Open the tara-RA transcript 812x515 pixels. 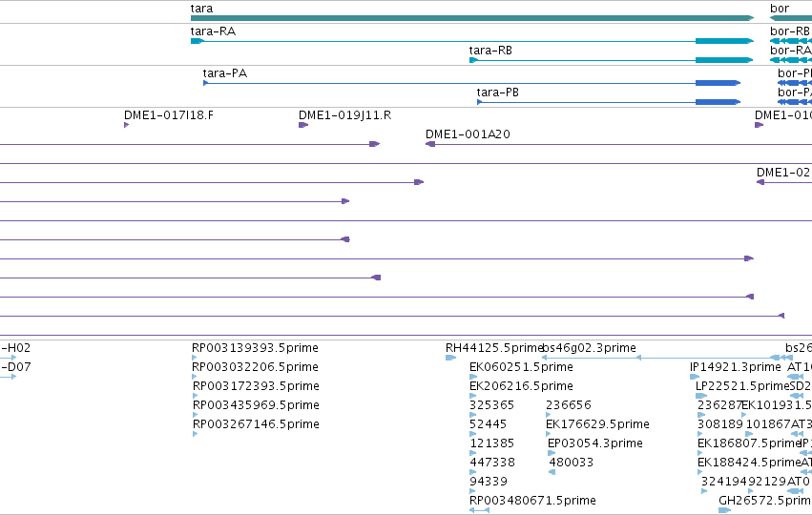click(x=213, y=31)
